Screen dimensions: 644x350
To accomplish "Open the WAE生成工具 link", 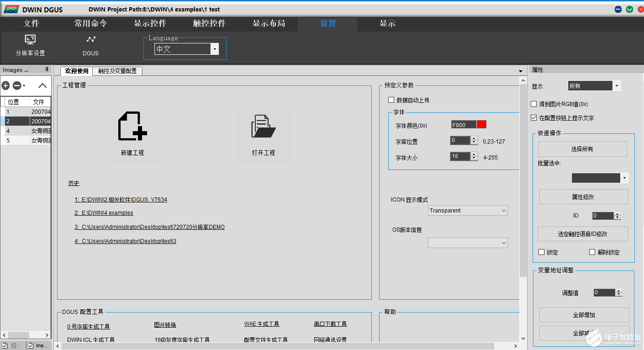I will [x=262, y=324].
